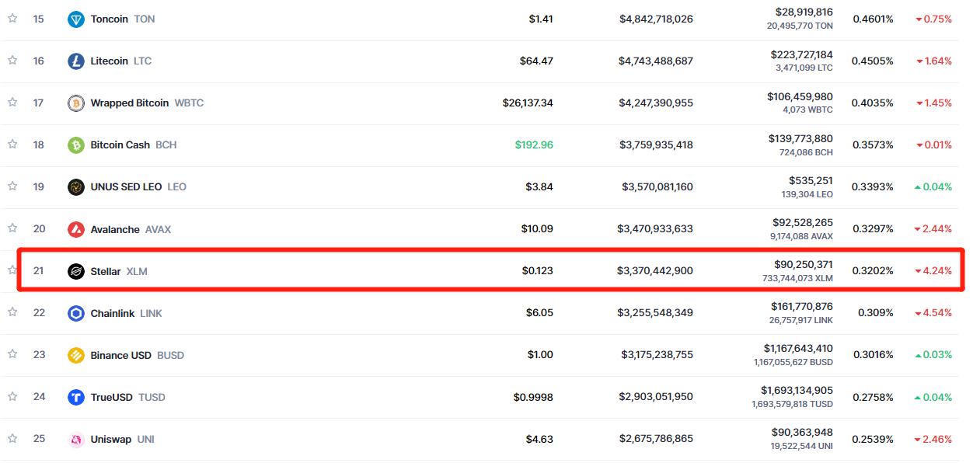The image size is (980, 463).
Task: Open the TrueUSD TUSD name link
Action: [127, 397]
